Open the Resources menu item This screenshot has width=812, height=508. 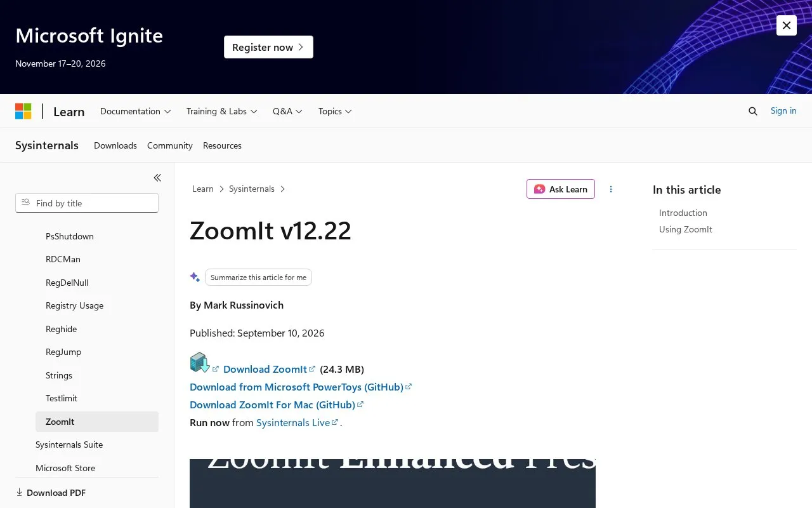[x=222, y=145]
